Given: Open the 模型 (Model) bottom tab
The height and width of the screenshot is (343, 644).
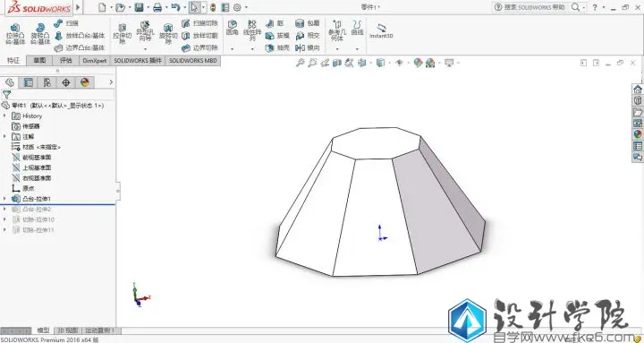Looking at the screenshot, I should [x=43, y=330].
